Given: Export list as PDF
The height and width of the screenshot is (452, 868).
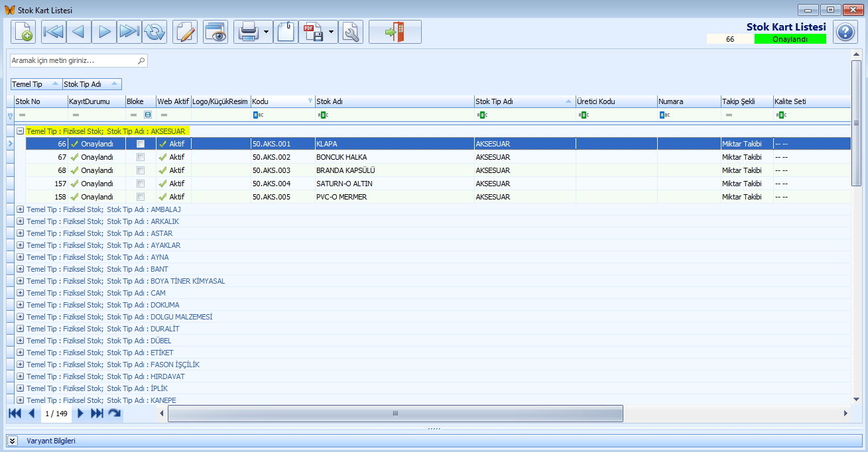Looking at the screenshot, I should click(313, 32).
